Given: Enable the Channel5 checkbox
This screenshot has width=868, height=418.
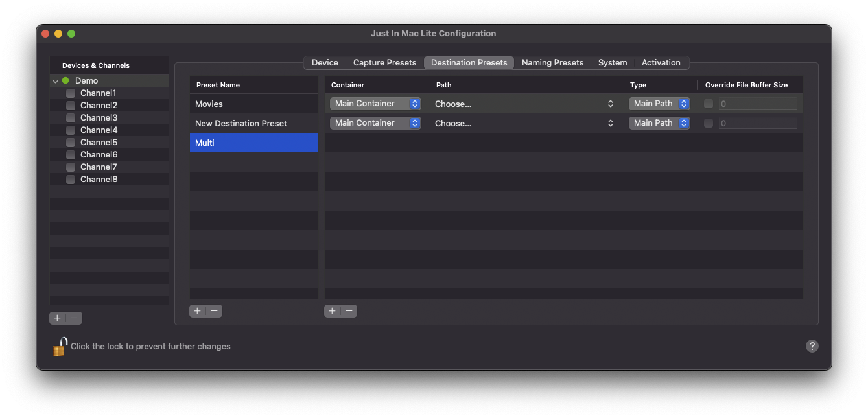Looking at the screenshot, I should [x=71, y=143].
